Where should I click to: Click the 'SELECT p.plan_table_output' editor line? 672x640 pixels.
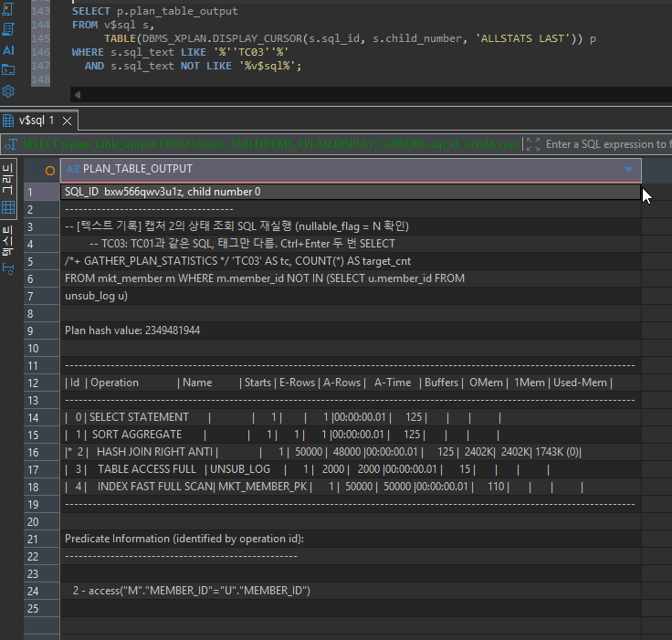pos(154,11)
